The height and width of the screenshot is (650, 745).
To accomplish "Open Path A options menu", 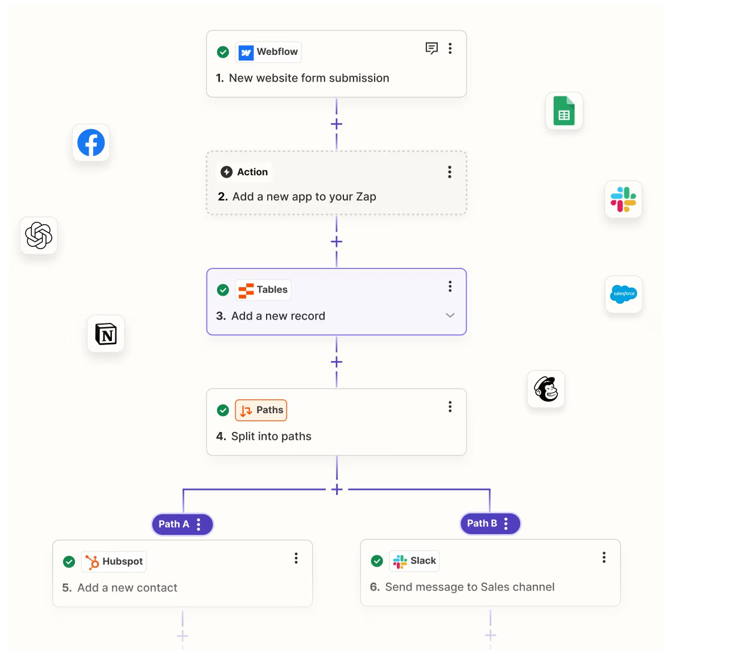I will tap(199, 524).
